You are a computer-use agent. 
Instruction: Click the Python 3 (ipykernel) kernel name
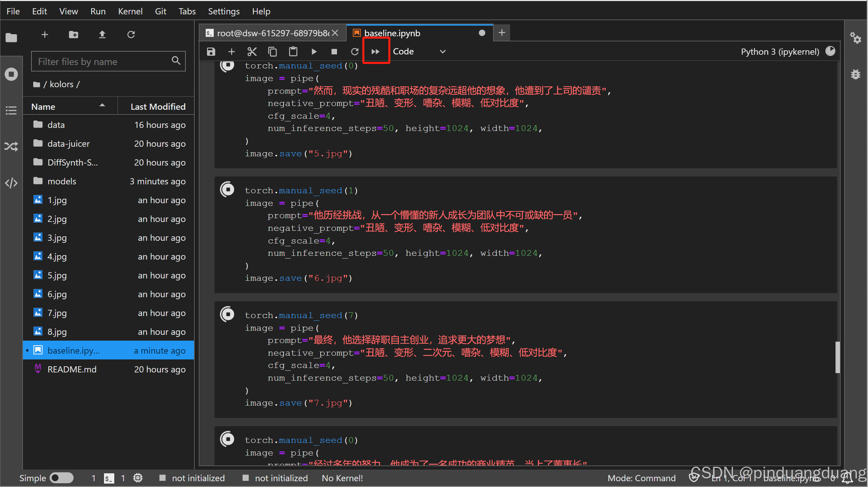pos(780,52)
